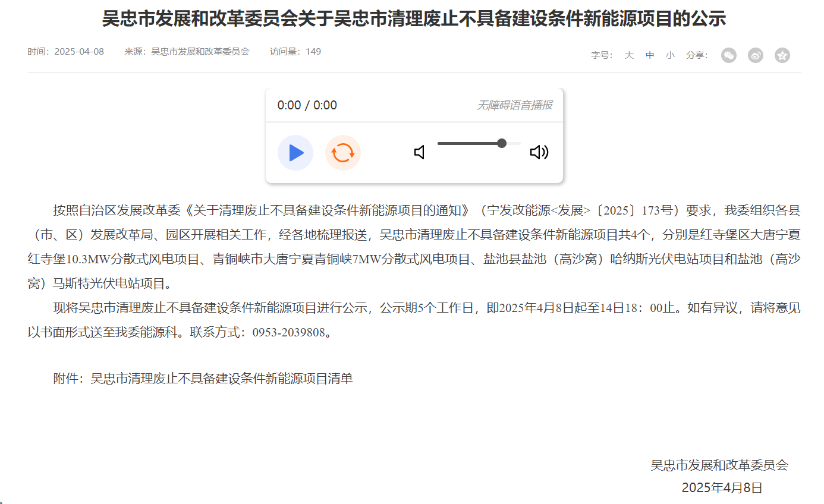This screenshot has height=504, width=824.
Task: Click the source 吴忠市发展和改革委员会 in the header
Action: coord(200,52)
